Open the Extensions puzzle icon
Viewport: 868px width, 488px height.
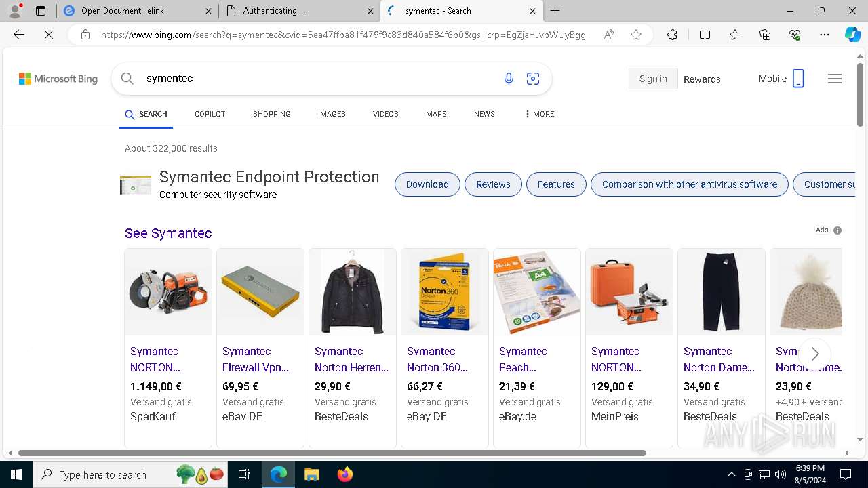pyautogui.click(x=672, y=35)
